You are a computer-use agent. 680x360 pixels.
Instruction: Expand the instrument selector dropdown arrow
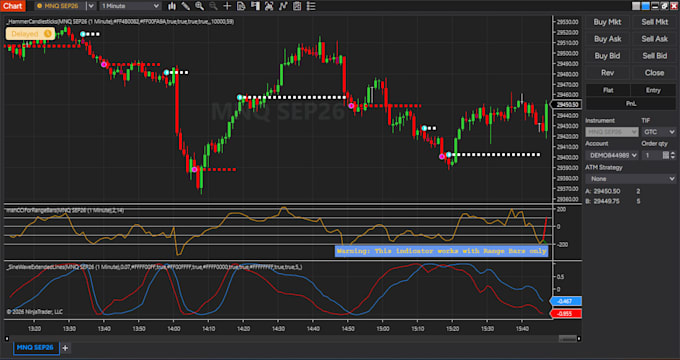click(91, 6)
